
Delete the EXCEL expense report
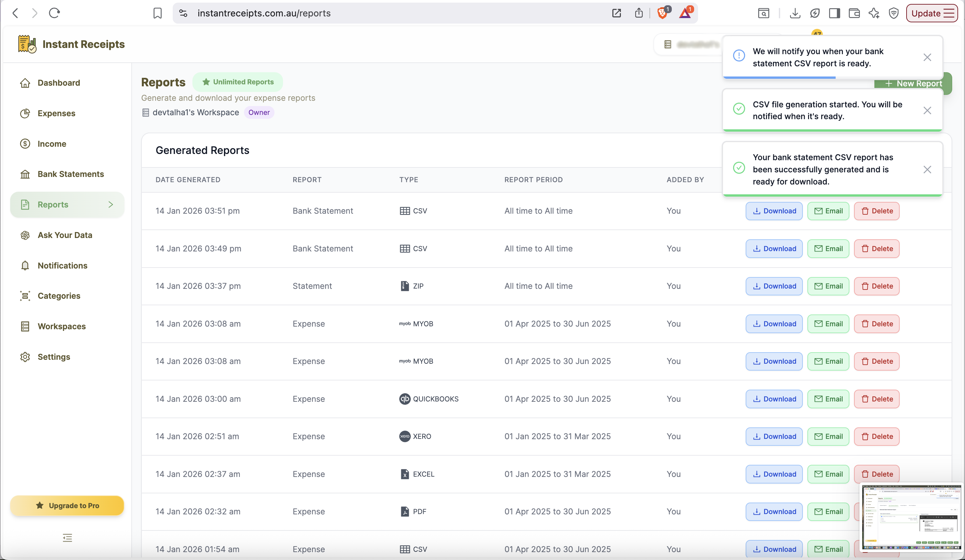coord(877,474)
